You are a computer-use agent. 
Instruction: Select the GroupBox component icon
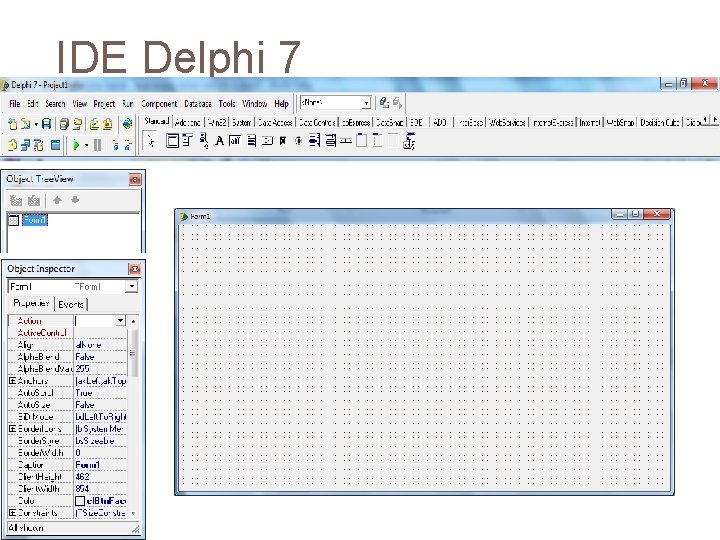362,141
